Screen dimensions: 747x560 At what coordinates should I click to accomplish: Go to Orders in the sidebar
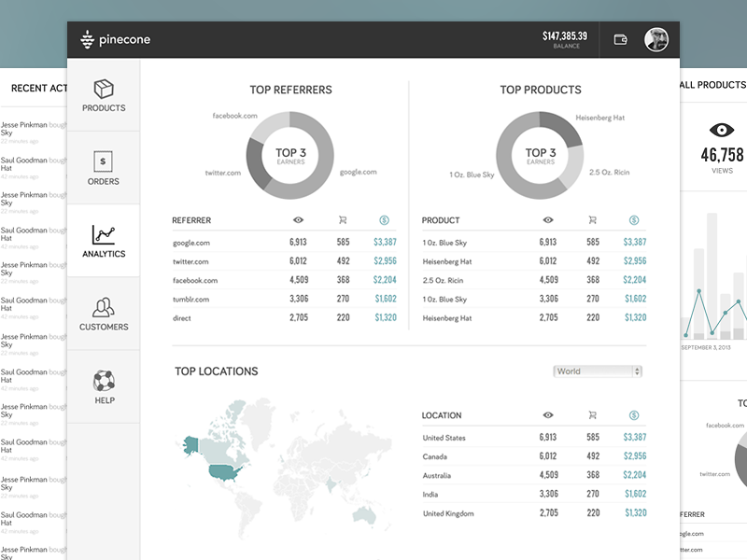click(x=104, y=168)
